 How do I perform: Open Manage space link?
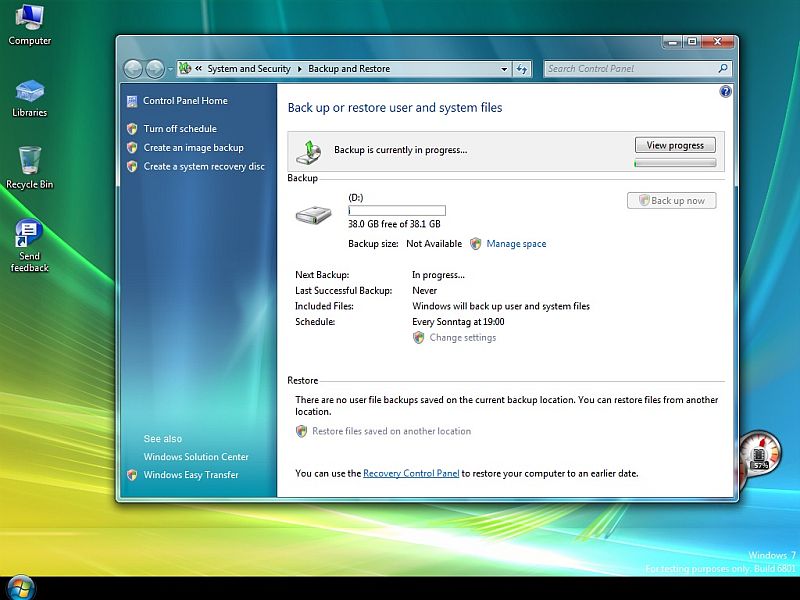[516, 244]
